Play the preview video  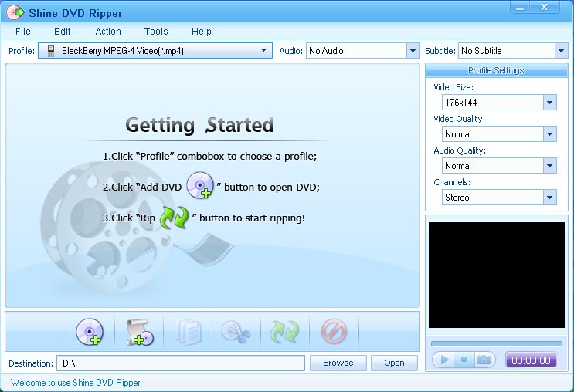tap(444, 360)
